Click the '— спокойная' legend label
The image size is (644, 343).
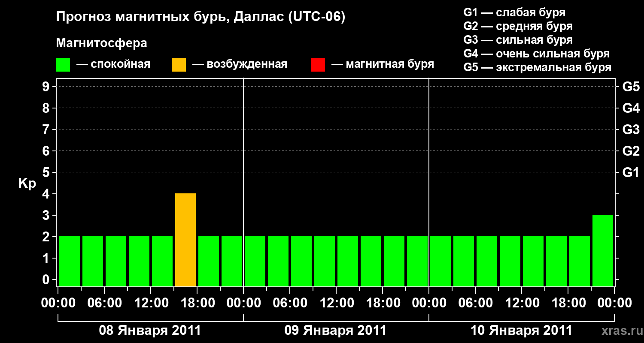tap(113, 65)
